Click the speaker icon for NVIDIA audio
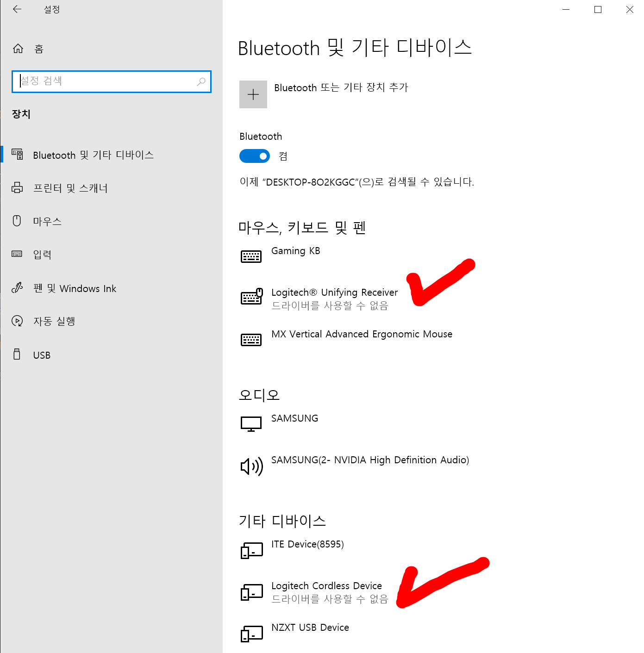This screenshot has width=644, height=653. point(252,466)
